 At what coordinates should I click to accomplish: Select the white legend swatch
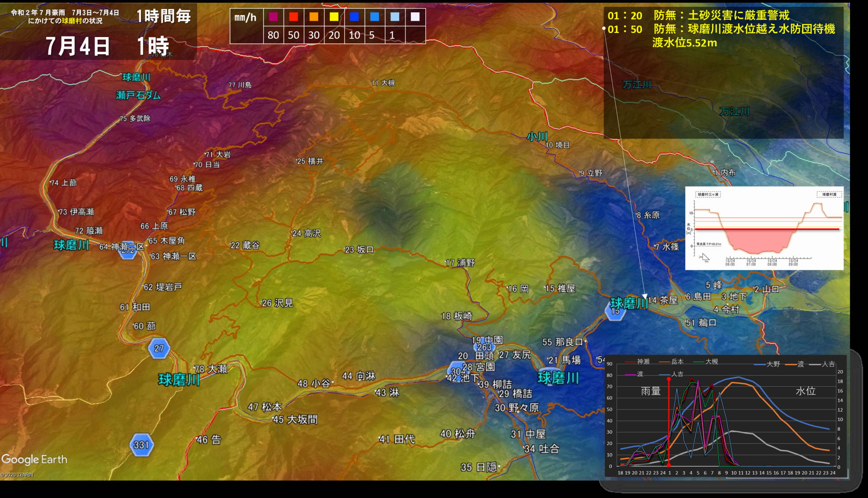point(415,17)
